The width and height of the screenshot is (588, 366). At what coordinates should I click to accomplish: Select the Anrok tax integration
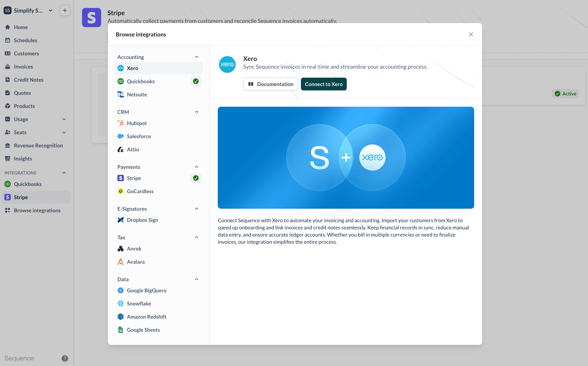134,249
